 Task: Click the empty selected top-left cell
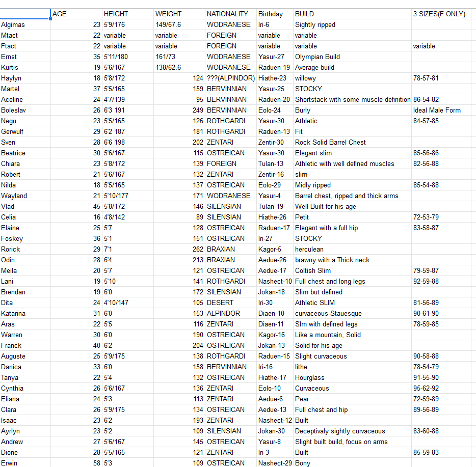click(x=25, y=14)
